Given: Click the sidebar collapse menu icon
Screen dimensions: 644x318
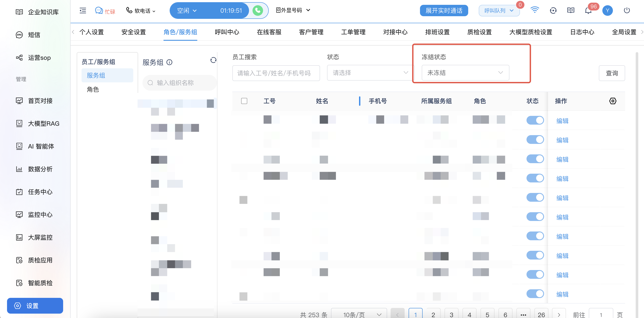Looking at the screenshot, I should [x=83, y=11].
